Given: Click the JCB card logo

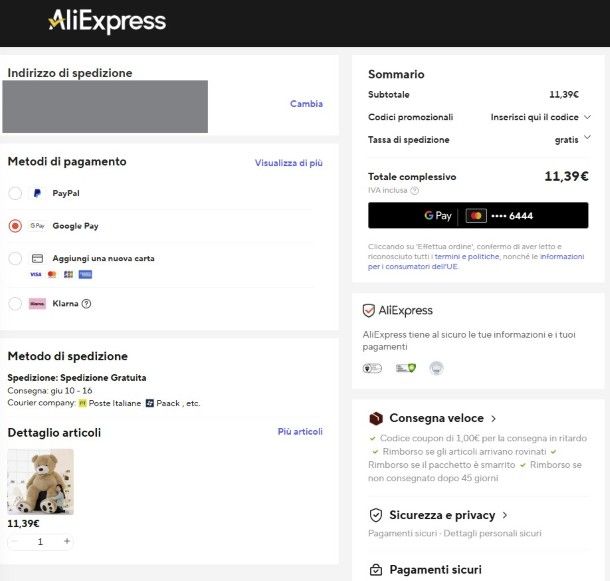Looking at the screenshot, I should 68,275.
